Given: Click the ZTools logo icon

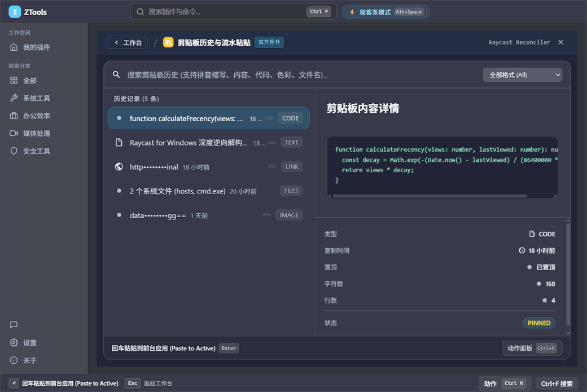Looking at the screenshot, I should tap(15, 12).
